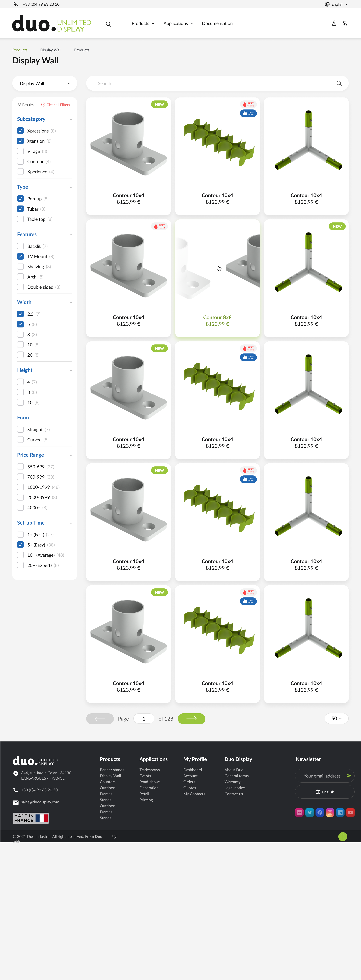Viewport: 361px width, 980px height.
Task: Open the footer English language selector
Action: pos(325,792)
